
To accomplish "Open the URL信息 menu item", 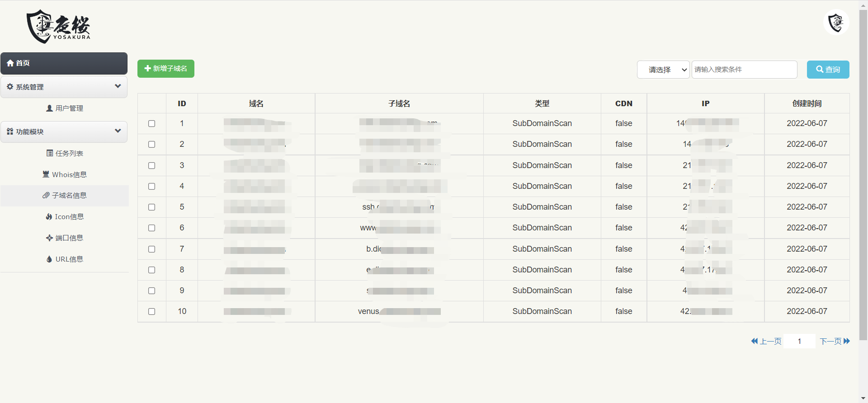I will (x=64, y=259).
